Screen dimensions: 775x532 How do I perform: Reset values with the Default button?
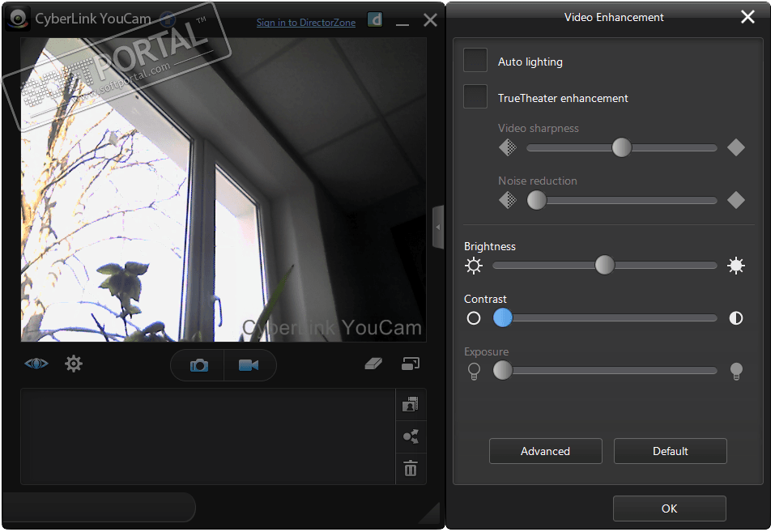pyautogui.click(x=671, y=451)
